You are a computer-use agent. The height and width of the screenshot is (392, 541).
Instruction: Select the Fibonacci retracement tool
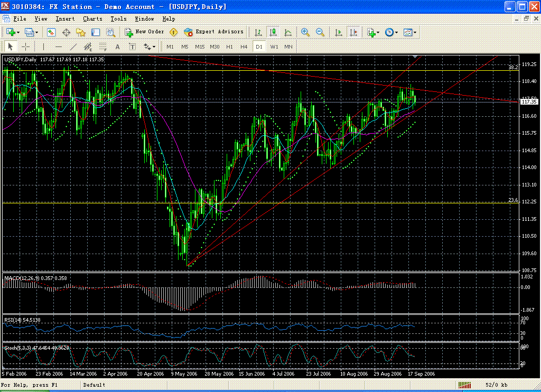(x=103, y=46)
